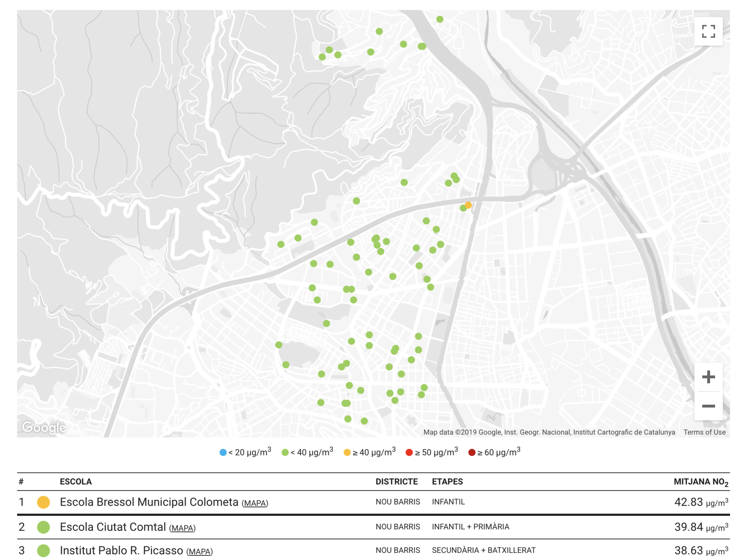Select the green dot beside Escola Ciutat Comtal
Viewport: 745px width, 560px height.
point(44,527)
